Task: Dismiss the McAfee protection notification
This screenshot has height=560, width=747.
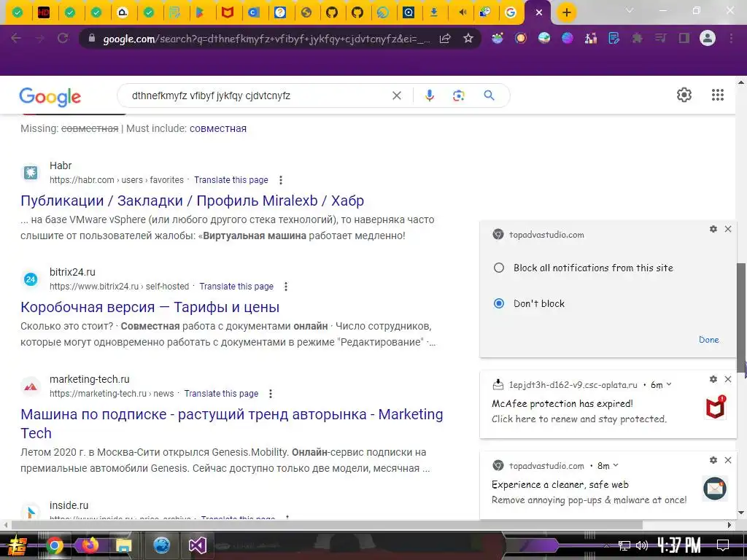Action: pos(728,379)
